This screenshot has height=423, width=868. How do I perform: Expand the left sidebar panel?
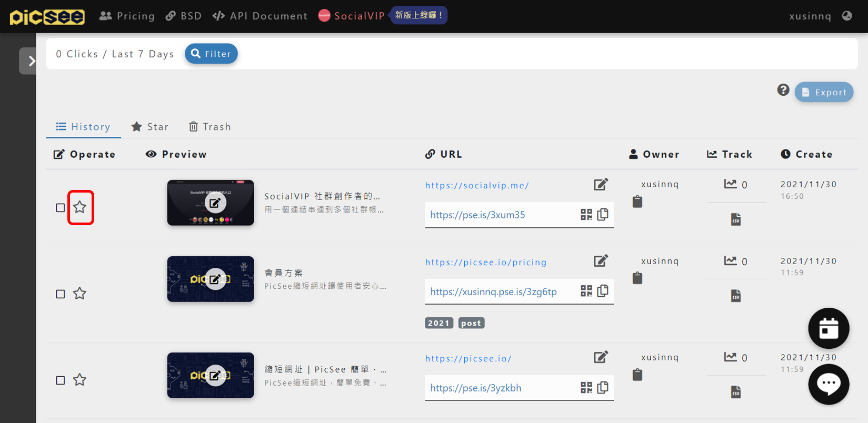point(28,61)
